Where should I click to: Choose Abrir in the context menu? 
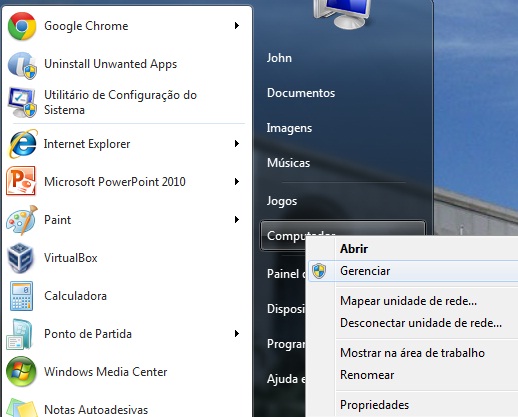[x=354, y=249]
